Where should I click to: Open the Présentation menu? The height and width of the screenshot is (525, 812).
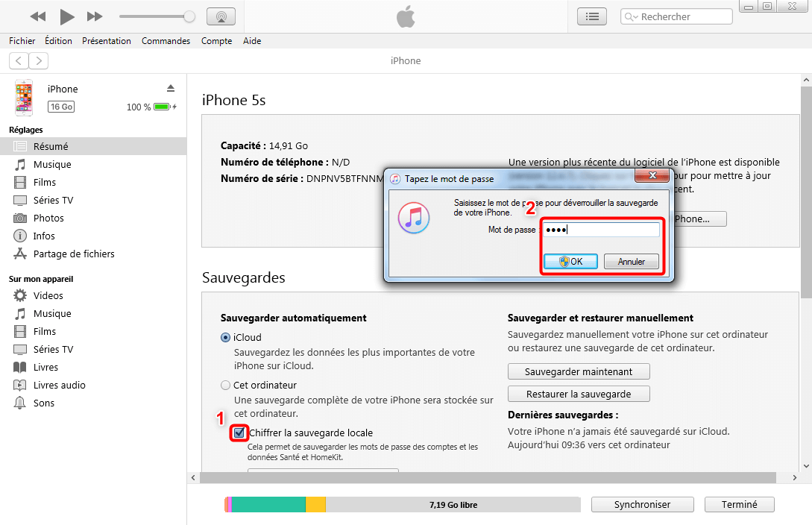107,41
